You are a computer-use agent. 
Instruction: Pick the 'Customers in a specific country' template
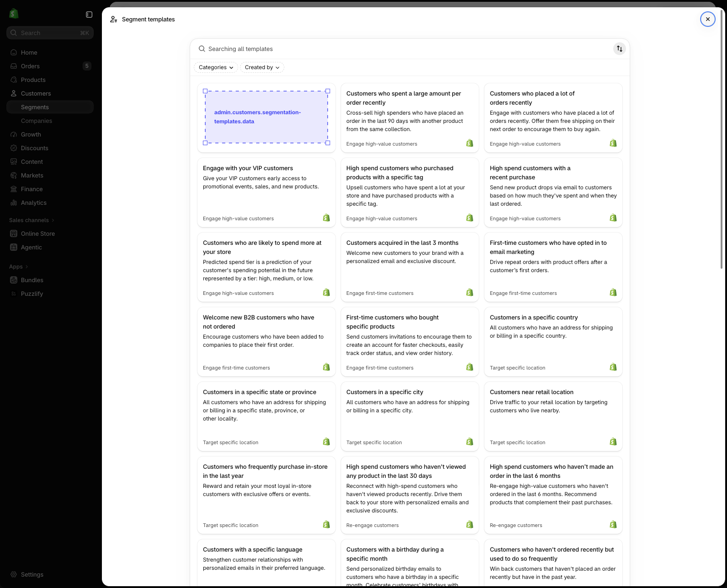553,342
